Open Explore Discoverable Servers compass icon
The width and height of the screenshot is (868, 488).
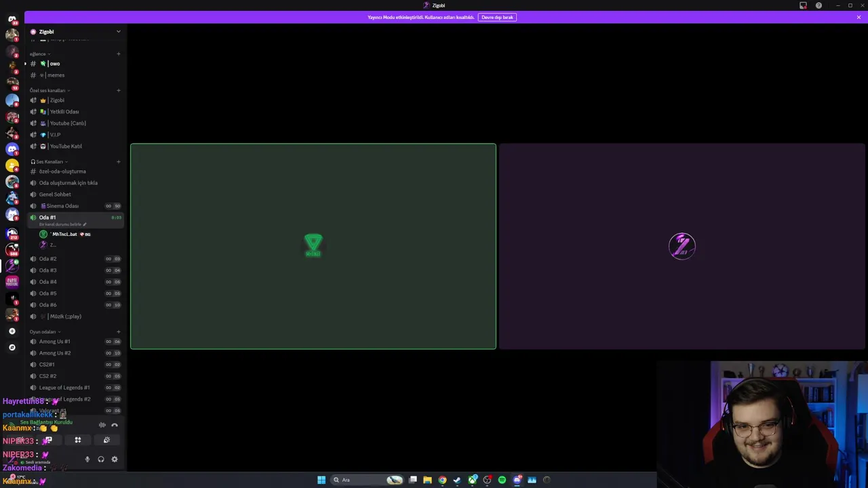pyautogui.click(x=12, y=347)
